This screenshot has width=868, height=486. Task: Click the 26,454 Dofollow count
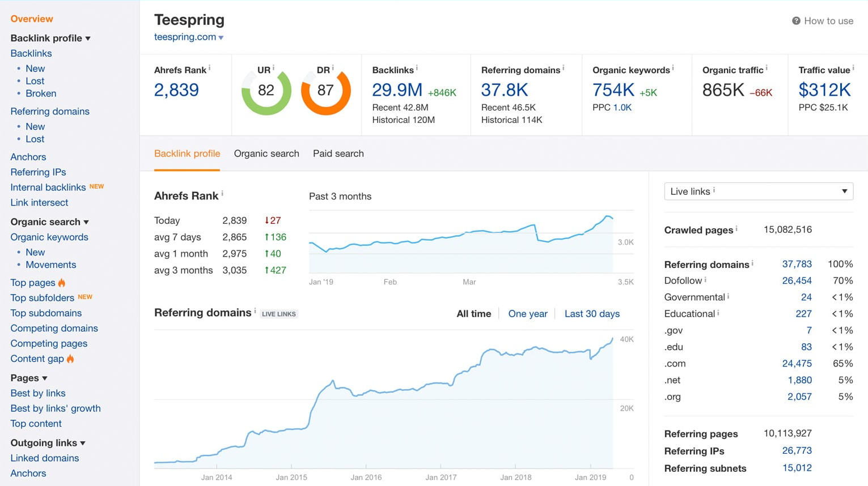(797, 281)
